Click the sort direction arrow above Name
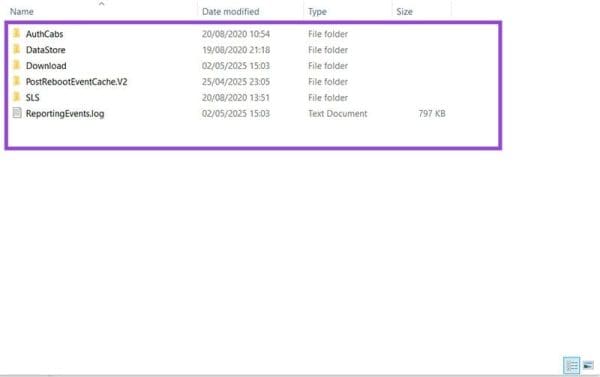The height and width of the screenshot is (377, 600). (x=101, y=4)
